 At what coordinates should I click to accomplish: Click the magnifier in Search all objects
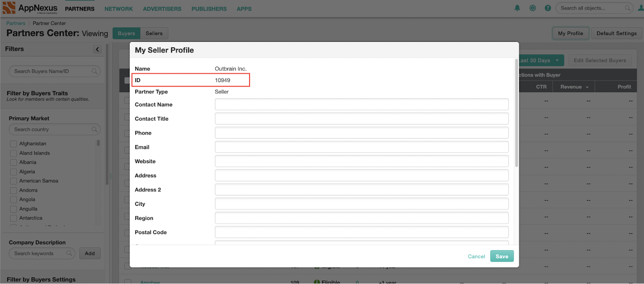click(x=628, y=8)
